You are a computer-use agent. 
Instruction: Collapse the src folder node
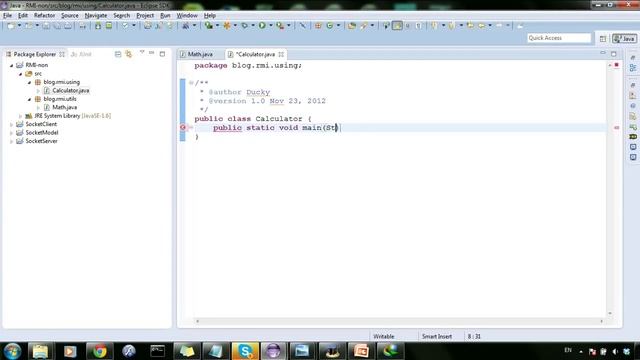[x=20, y=74]
